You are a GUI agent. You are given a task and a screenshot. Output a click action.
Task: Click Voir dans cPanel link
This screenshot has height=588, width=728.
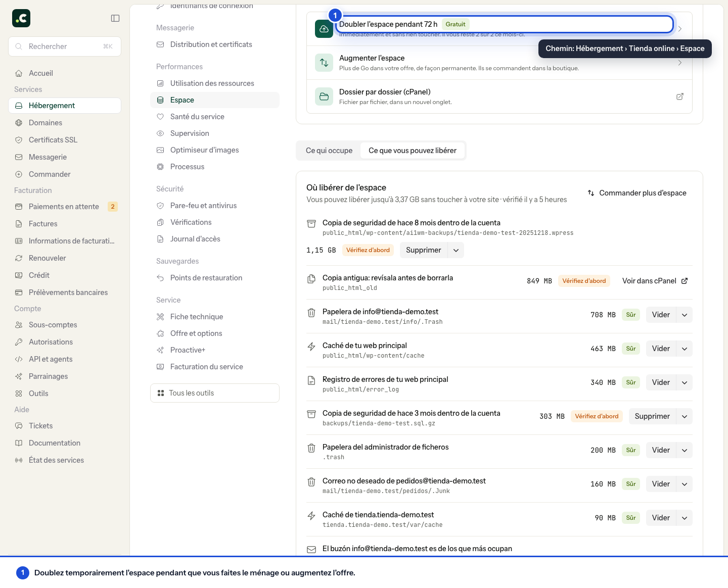point(655,281)
